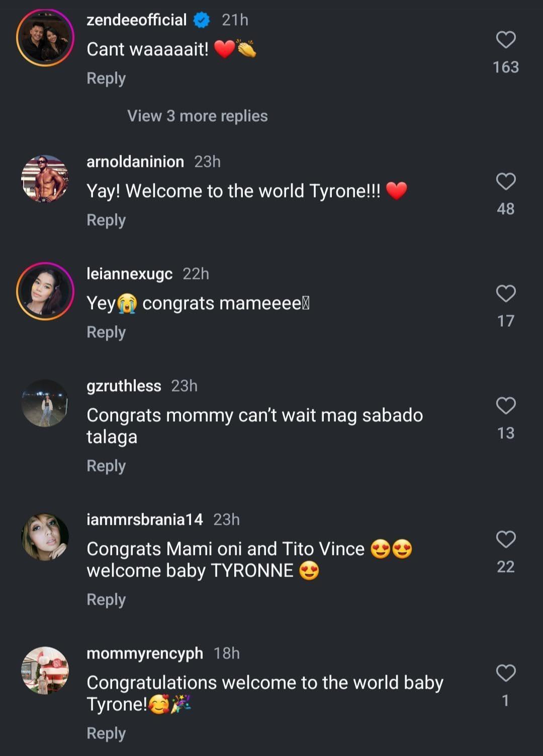
Task: Open the mommyrencyph username link
Action: point(145,653)
